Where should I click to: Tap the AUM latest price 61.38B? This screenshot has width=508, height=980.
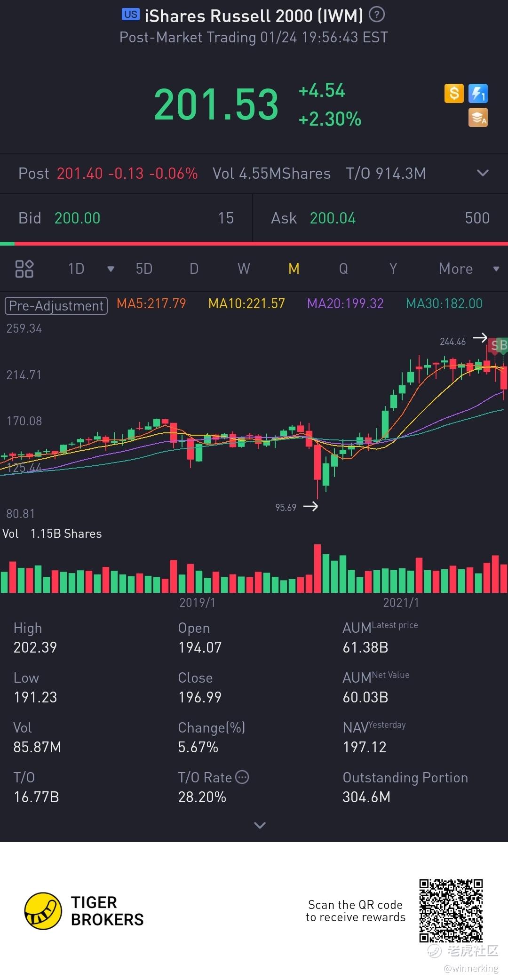[365, 647]
